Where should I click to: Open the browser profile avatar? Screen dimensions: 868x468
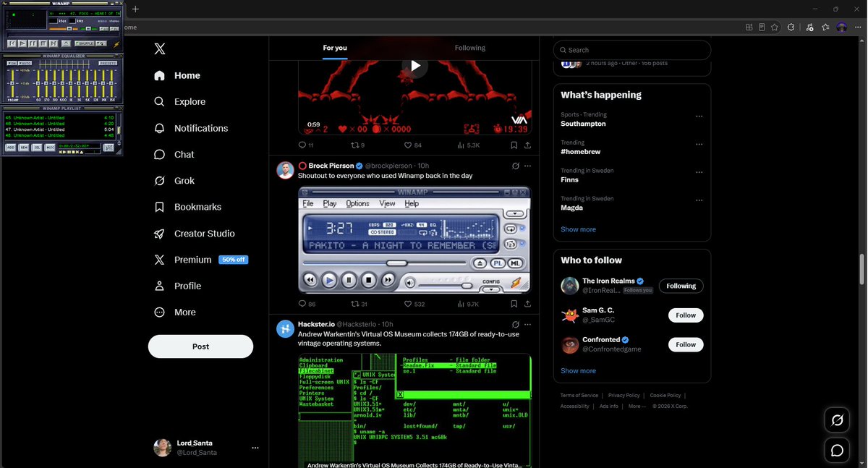[x=842, y=27]
